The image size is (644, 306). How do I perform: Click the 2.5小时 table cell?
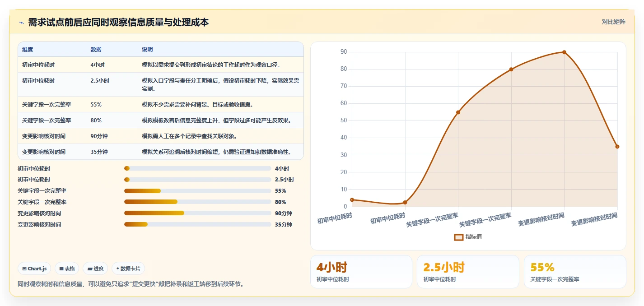pos(100,81)
